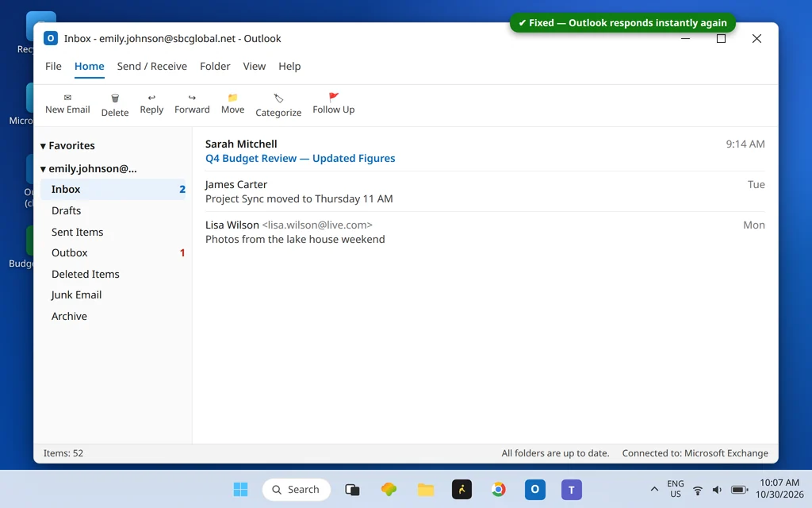Click the Outlook logo in title bar
This screenshot has width=812, height=508.
pyautogui.click(x=50, y=38)
